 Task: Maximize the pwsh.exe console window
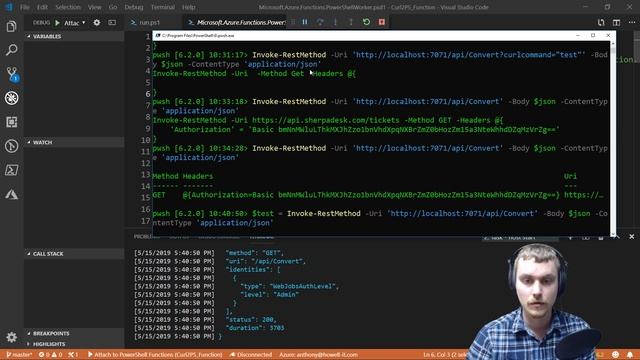pyautogui.click(x=593, y=36)
